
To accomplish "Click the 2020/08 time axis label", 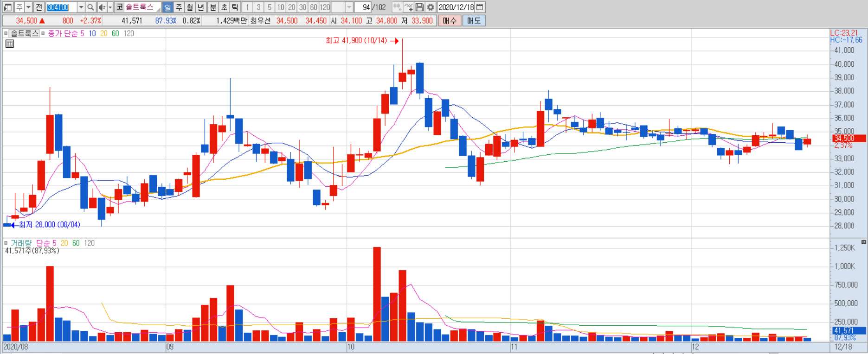I will (x=15, y=347).
